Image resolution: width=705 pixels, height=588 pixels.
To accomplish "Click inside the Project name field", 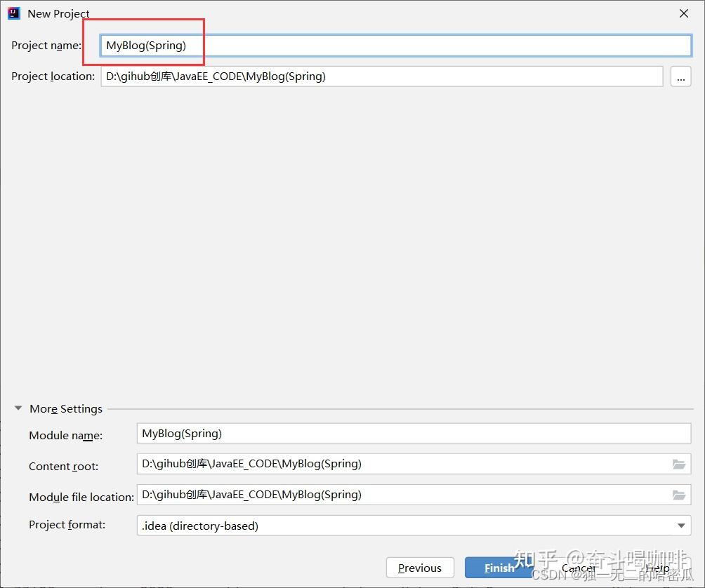I will [393, 45].
